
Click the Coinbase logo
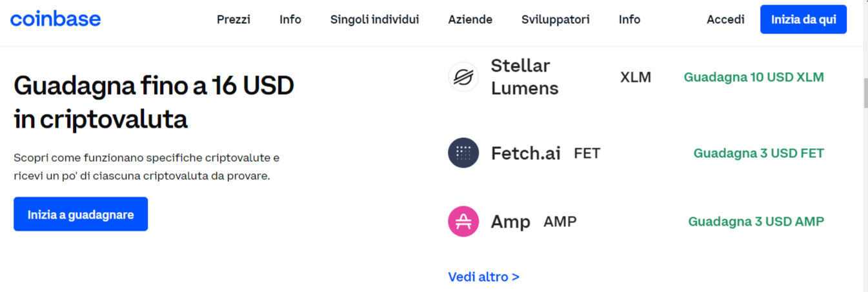coord(56,19)
